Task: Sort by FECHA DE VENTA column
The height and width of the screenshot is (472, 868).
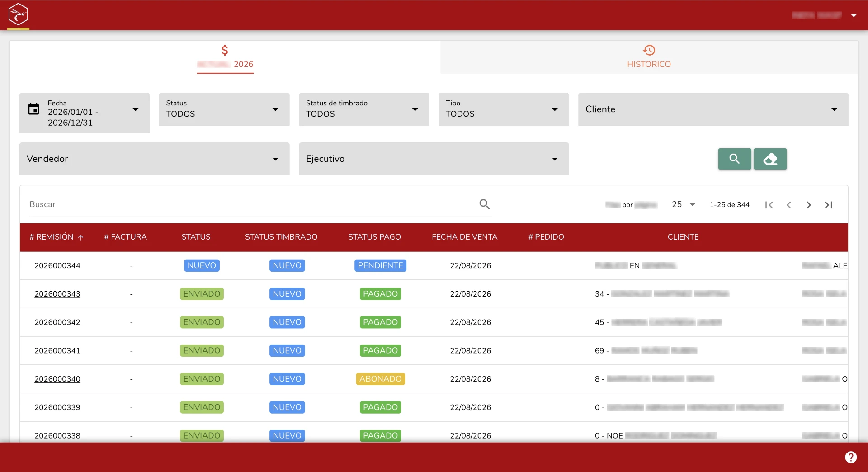Action: [x=464, y=237]
